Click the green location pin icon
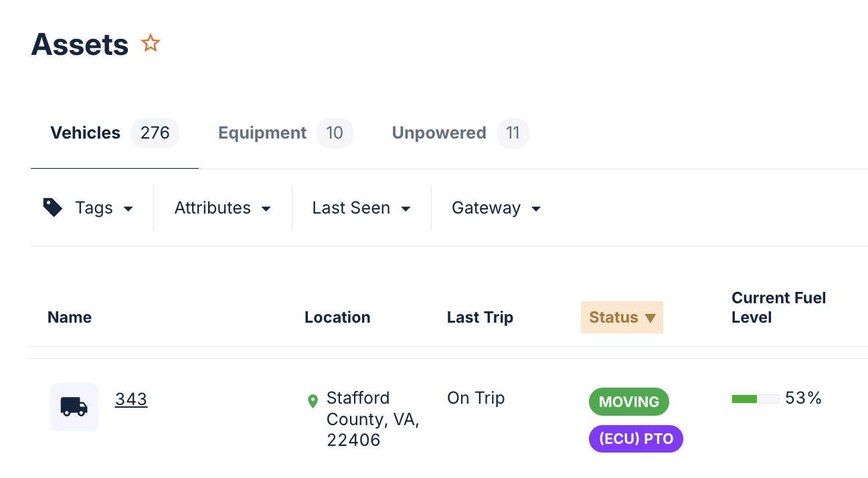 pyautogui.click(x=313, y=401)
